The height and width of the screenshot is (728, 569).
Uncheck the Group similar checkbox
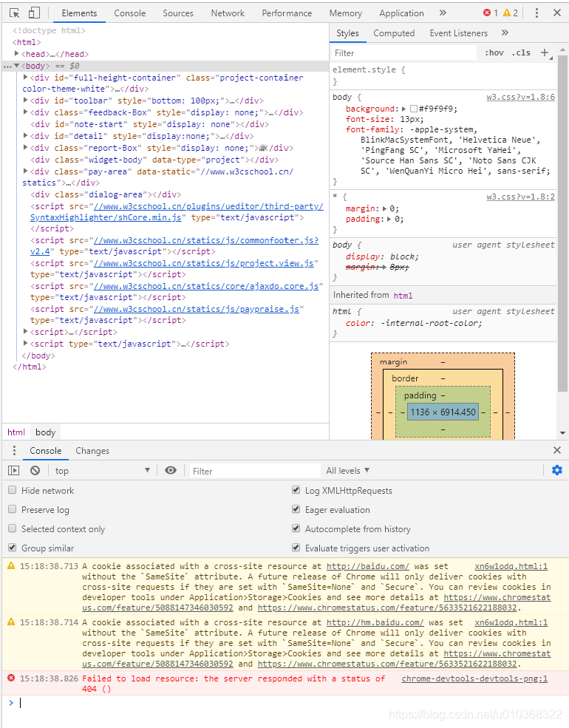click(x=13, y=548)
